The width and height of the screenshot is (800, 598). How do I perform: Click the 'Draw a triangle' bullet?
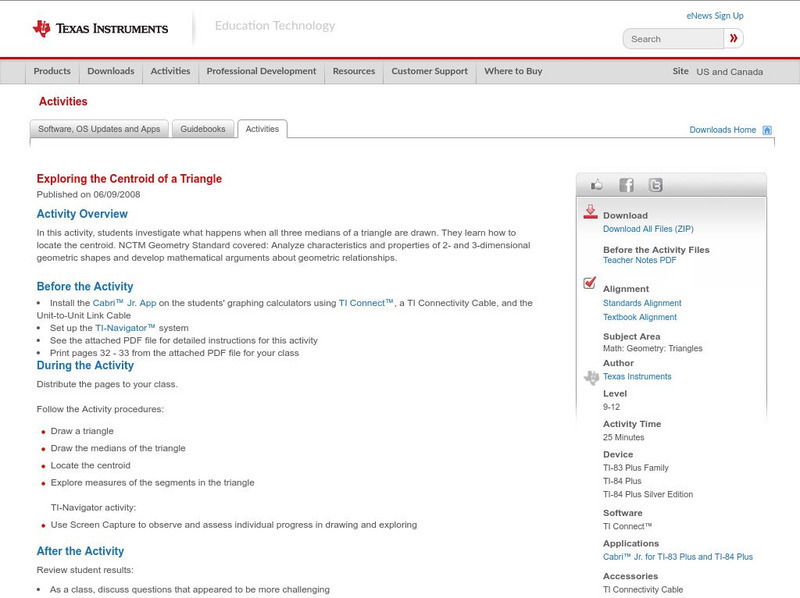point(82,431)
